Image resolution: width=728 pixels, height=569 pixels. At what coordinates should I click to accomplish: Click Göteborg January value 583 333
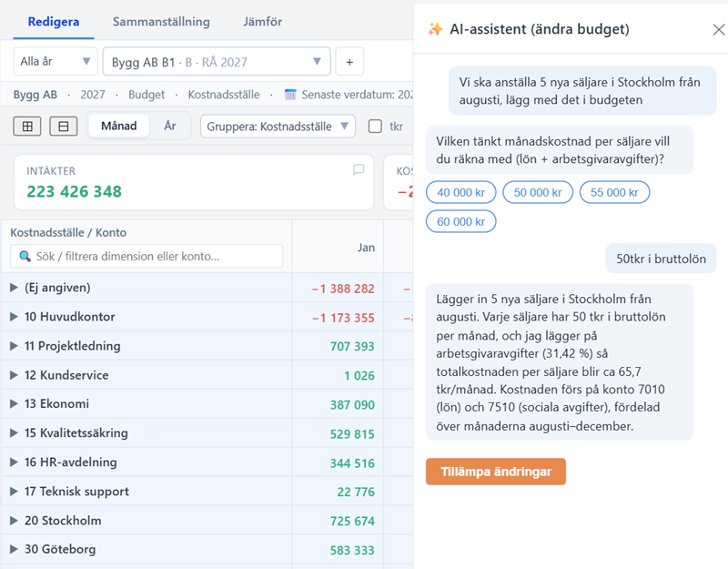(352, 551)
